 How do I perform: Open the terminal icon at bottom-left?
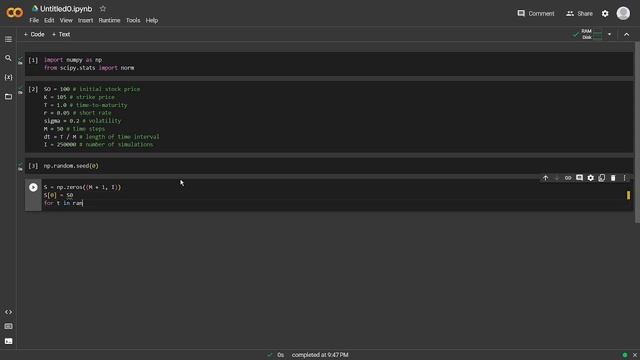[8, 341]
